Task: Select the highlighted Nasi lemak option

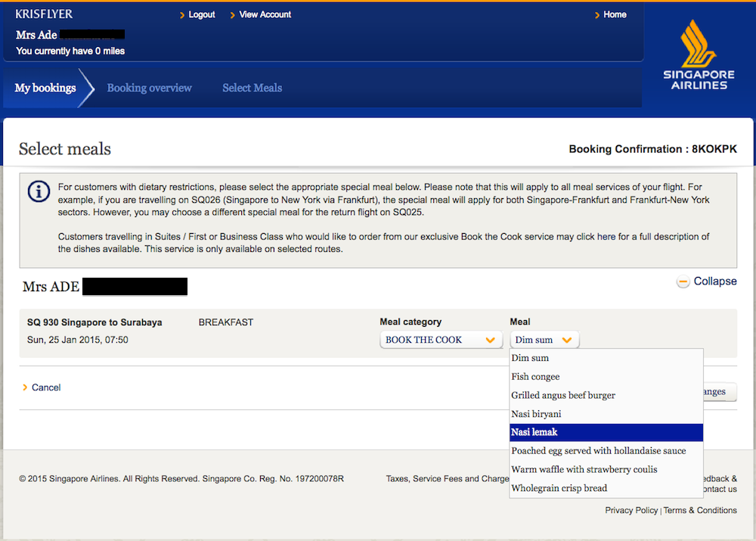Action: point(606,432)
